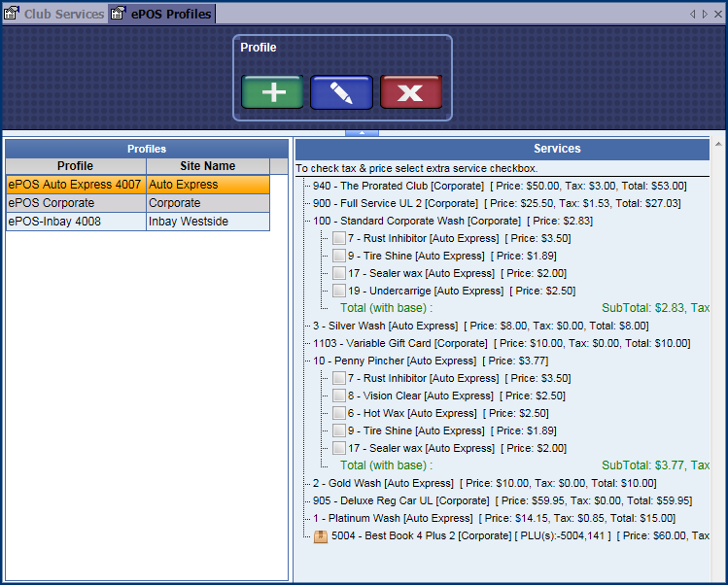
Task: Click the green add profile button
Action: 272,92
